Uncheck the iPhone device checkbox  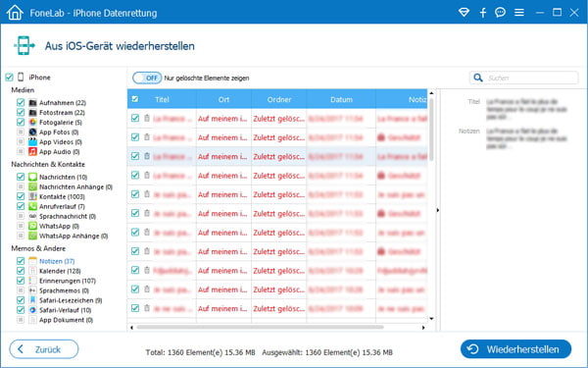tap(10, 78)
